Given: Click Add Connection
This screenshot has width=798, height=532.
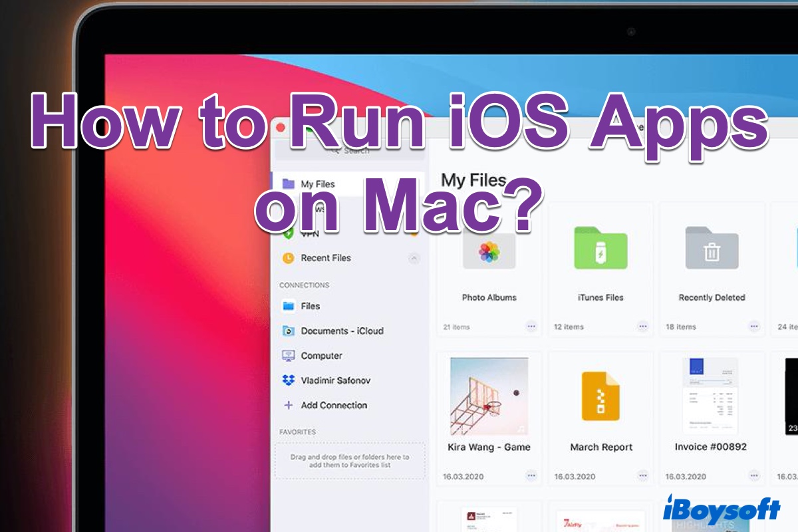Looking at the screenshot, I should coord(333,405).
